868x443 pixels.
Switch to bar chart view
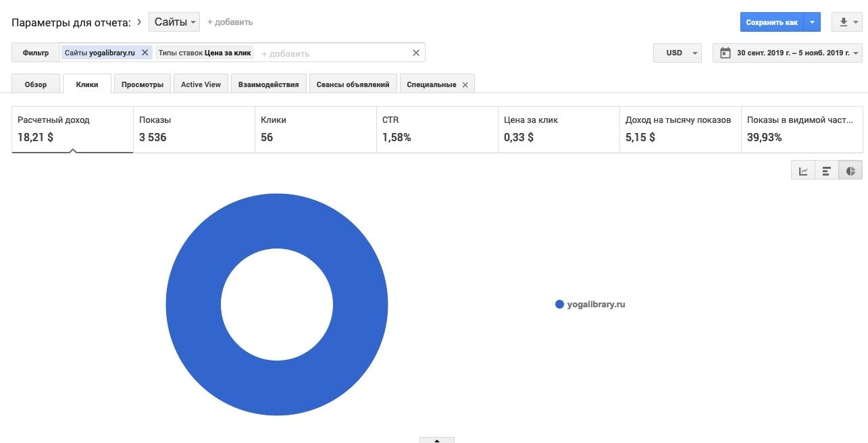827,171
